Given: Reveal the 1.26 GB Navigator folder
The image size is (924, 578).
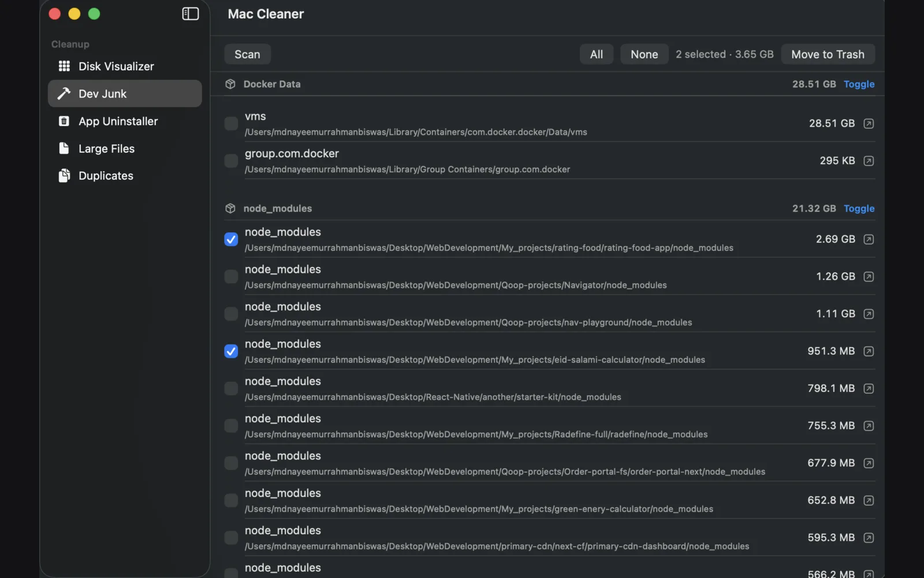Looking at the screenshot, I should point(869,277).
